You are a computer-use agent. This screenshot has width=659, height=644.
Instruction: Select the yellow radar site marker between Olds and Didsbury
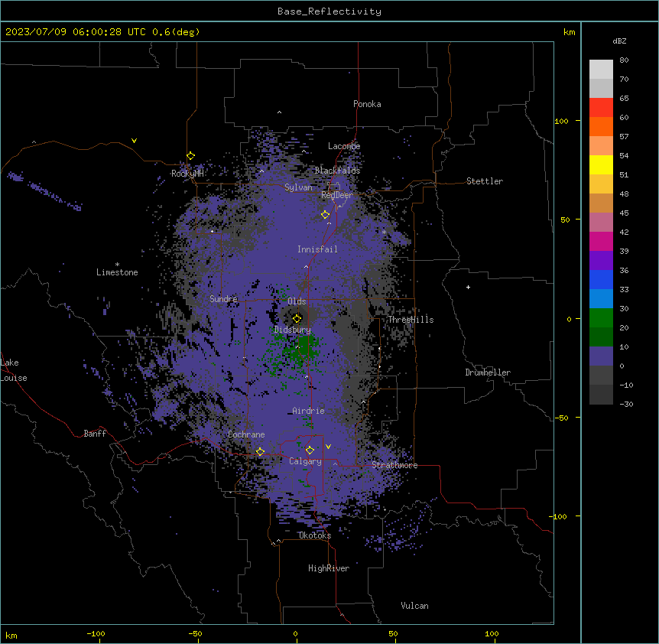tap(297, 318)
